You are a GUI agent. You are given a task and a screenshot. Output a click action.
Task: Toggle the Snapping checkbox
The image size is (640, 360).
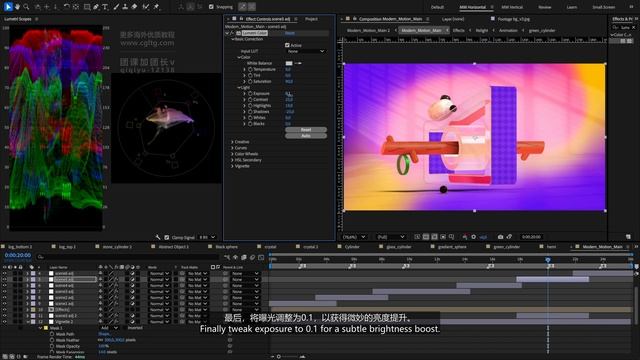pyautogui.click(x=211, y=7)
